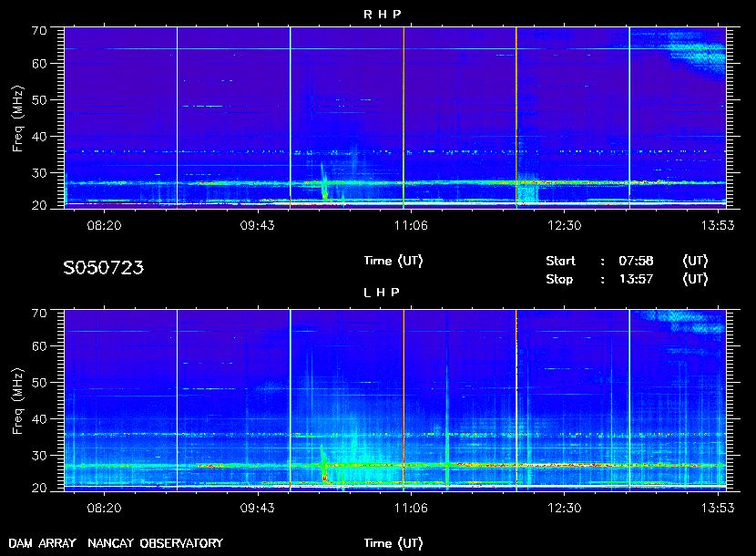Click the Freq (MHz) axis label of LHP plot
This screenshot has height=556, width=756.
[18, 402]
